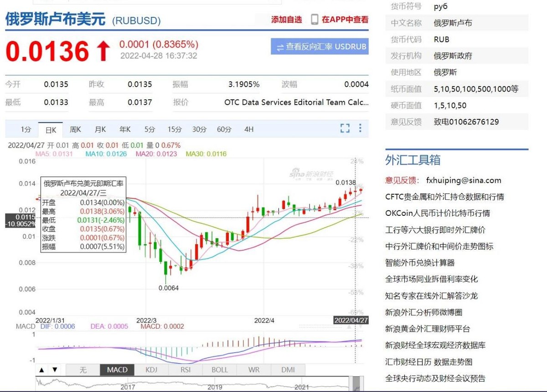This screenshot has width=547, height=392.
Task: Switch to 月K monthly chart tab
Action: [100, 129]
